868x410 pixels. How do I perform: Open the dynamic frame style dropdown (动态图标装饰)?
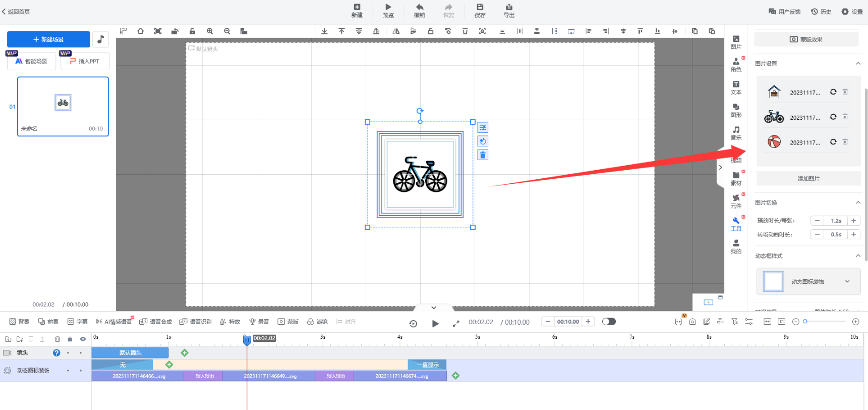pyautogui.click(x=847, y=282)
